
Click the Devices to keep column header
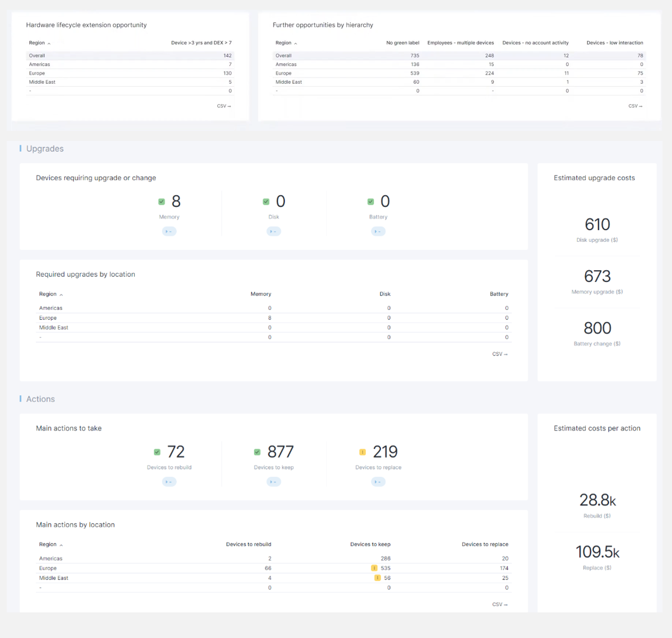click(x=370, y=544)
